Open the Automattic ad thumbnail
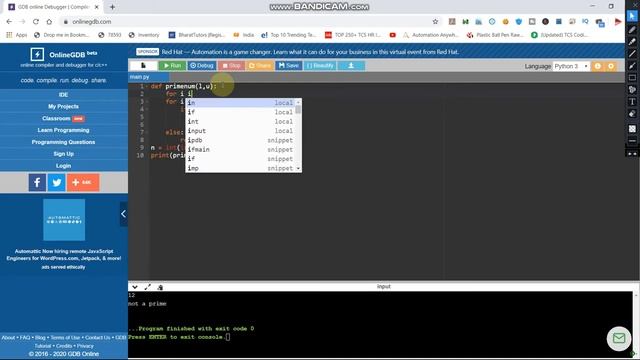The image size is (640, 360). (64, 220)
